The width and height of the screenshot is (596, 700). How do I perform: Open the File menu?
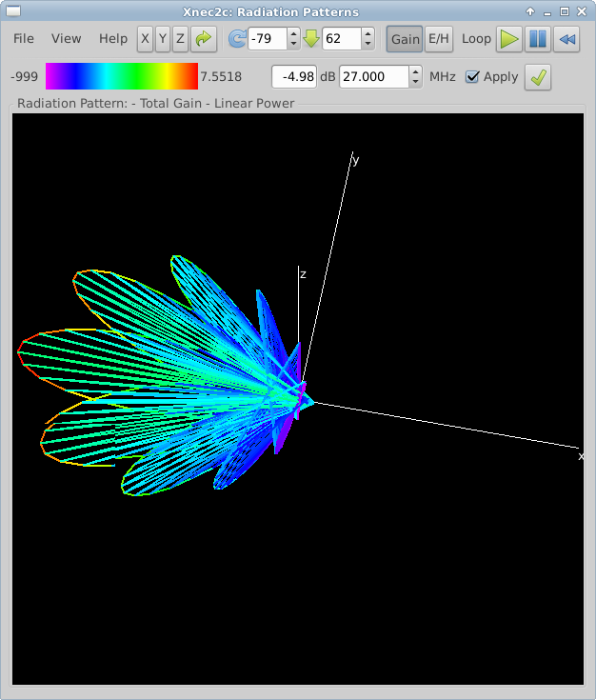click(23, 39)
